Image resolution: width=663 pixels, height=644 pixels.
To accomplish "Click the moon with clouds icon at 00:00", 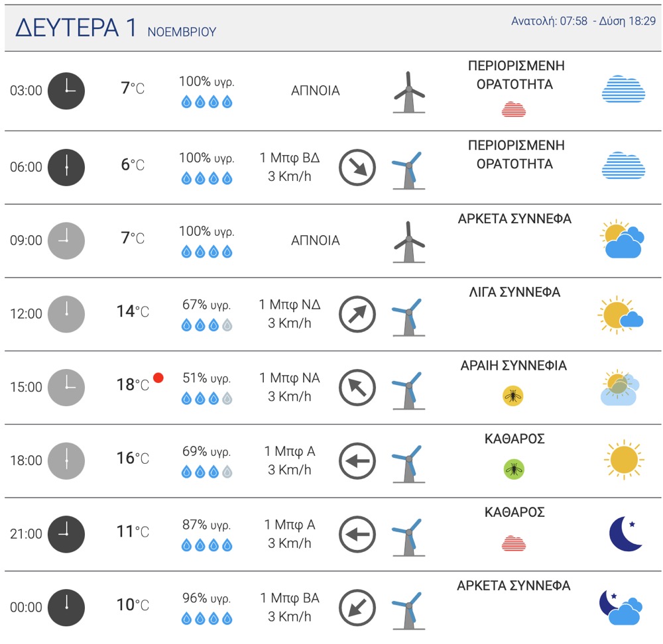I will tap(621, 608).
